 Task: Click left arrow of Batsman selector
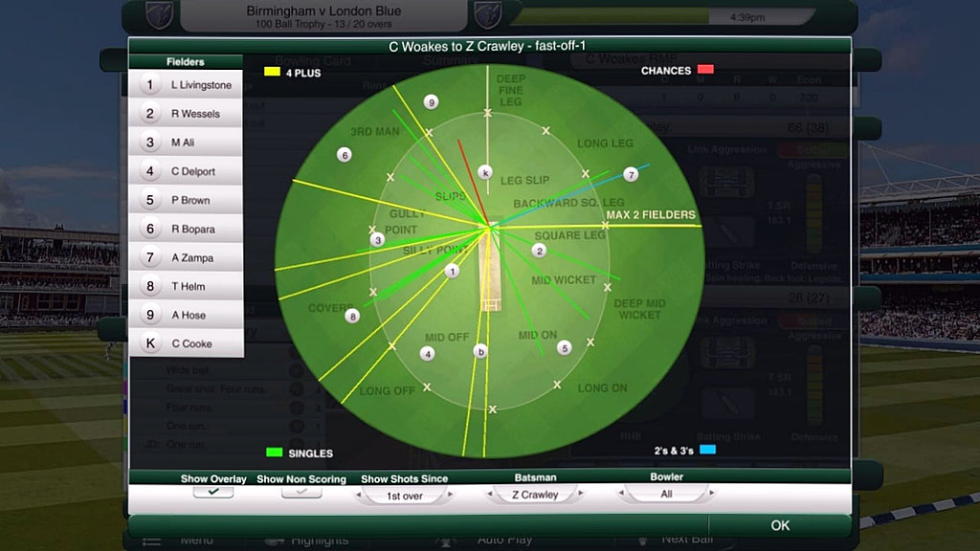click(x=489, y=494)
